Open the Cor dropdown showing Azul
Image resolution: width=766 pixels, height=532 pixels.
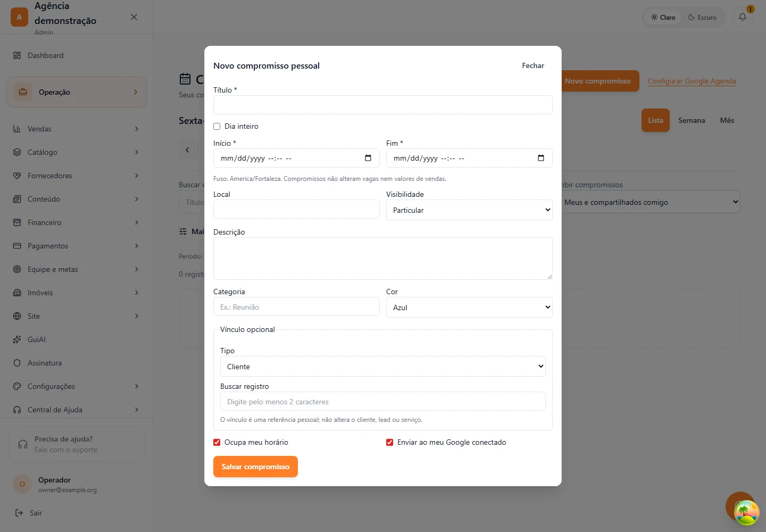tap(469, 307)
